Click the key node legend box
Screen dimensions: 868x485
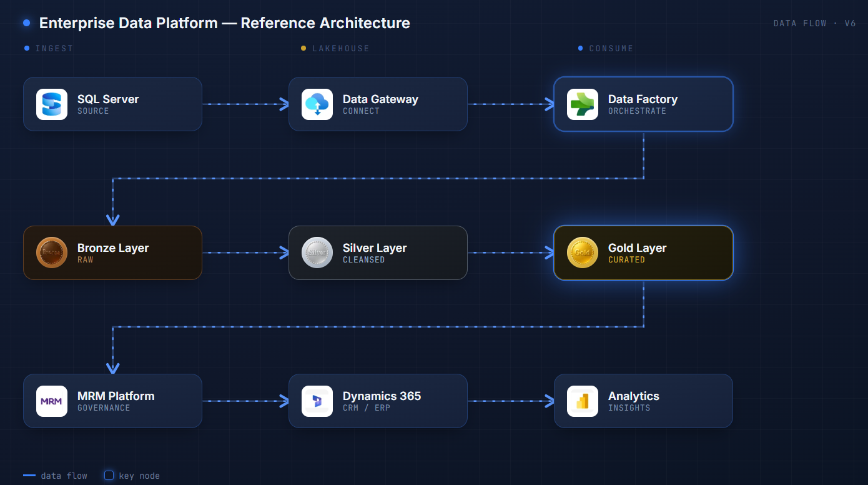pyautogui.click(x=109, y=476)
